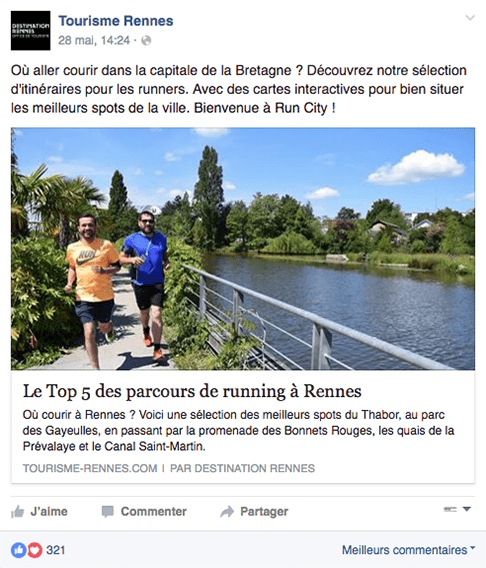Image resolution: width=486 pixels, height=568 pixels.
Task: Click the blue like reaction icon
Action: point(18,550)
